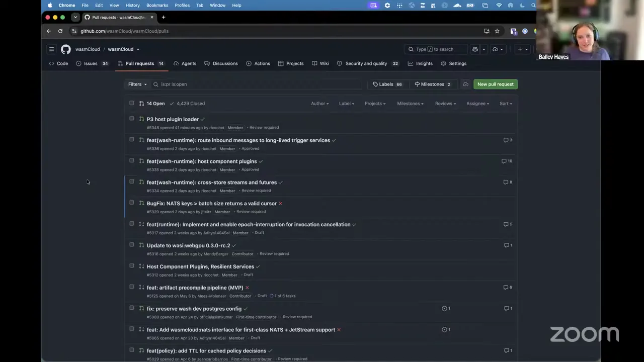
Task: Open macOS Spotlight search icon
Action: click(x=533, y=6)
